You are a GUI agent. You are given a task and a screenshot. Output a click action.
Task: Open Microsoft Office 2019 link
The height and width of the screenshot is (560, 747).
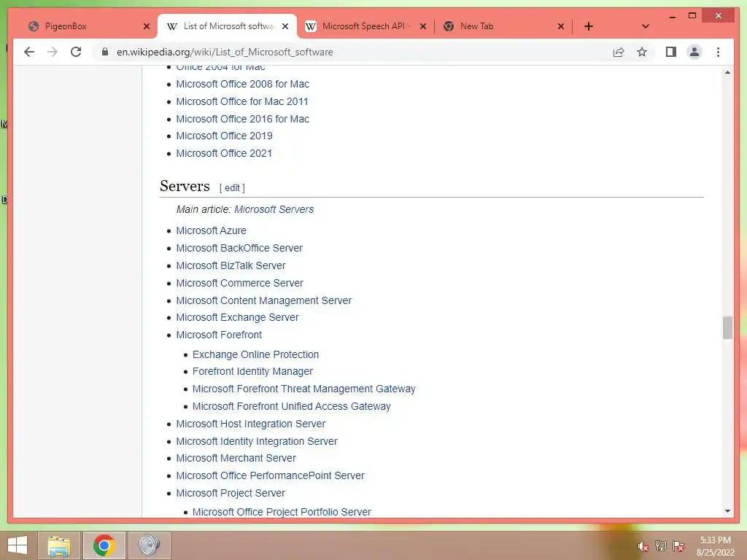point(224,136)
